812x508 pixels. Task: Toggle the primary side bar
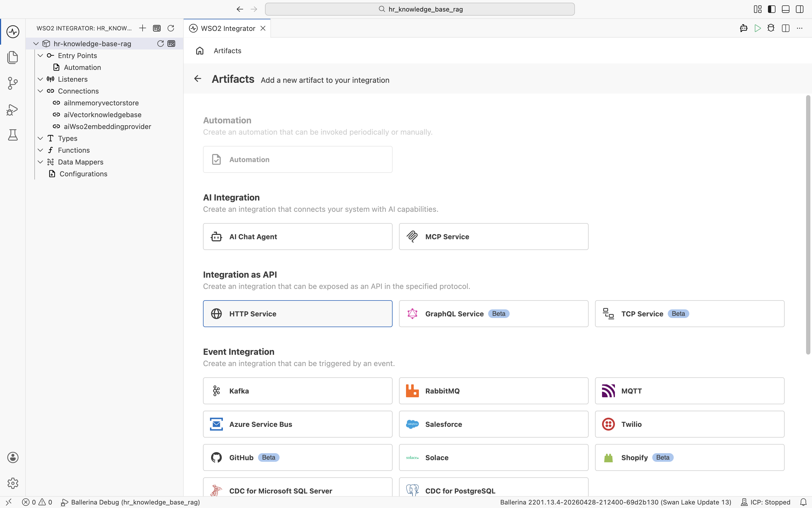(772, 9)
